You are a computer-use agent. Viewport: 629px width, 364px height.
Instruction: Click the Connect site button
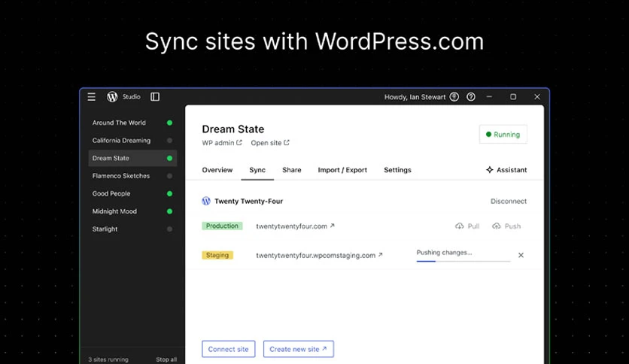tap(228, 349)
